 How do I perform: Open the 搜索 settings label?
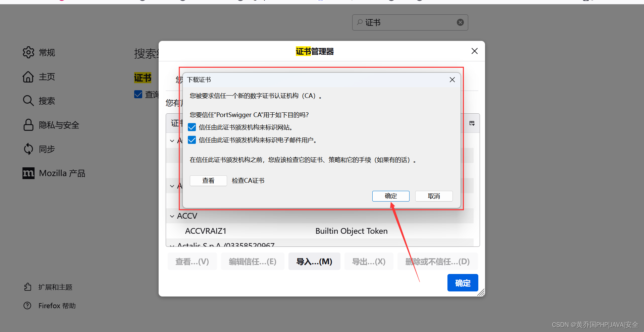coord(47,101)
